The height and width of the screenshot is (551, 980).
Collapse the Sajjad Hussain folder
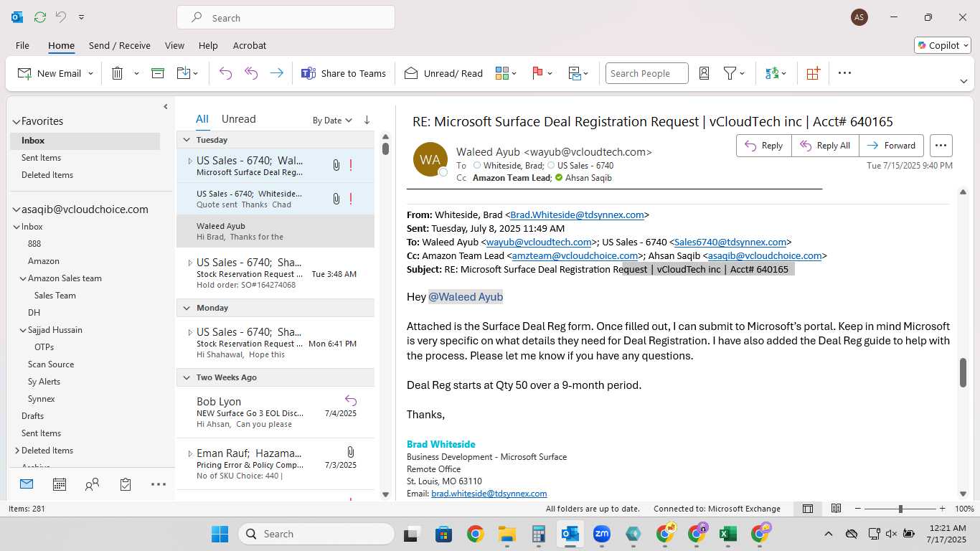(23, 330)
